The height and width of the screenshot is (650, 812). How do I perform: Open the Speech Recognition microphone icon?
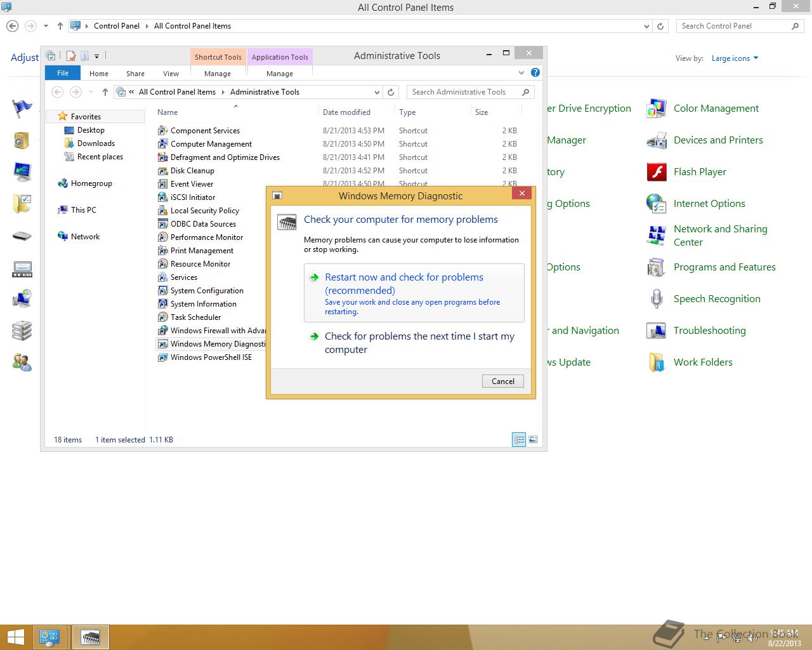coord(656,299)
